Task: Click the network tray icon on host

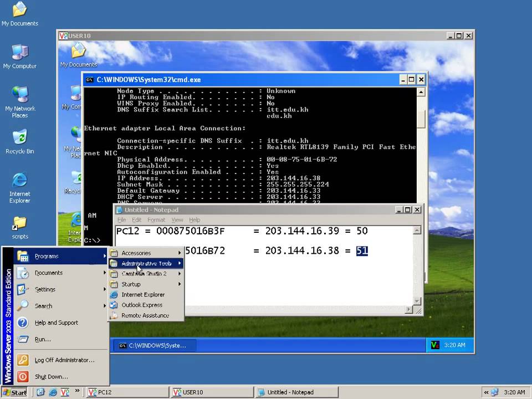Action: pos(495,392)
